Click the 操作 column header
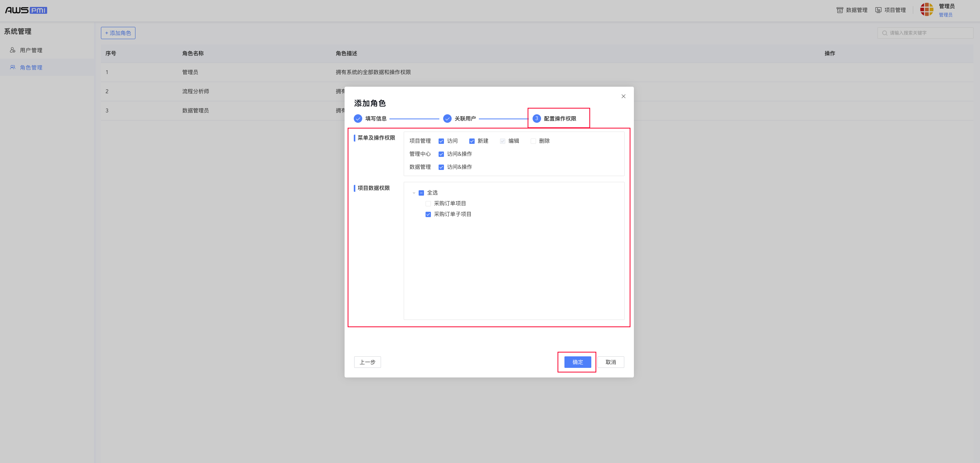The height and width of the screenshot is (463, 980). click(x=830, y=53)
